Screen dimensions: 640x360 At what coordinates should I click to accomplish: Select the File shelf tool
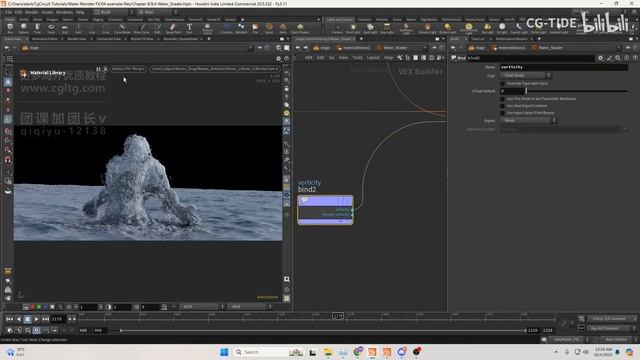[x=255, y=28]
